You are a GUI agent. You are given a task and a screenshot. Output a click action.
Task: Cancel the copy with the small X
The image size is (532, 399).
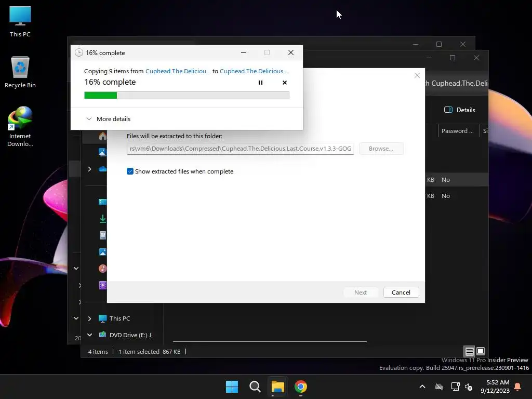(x=285, y=83)
